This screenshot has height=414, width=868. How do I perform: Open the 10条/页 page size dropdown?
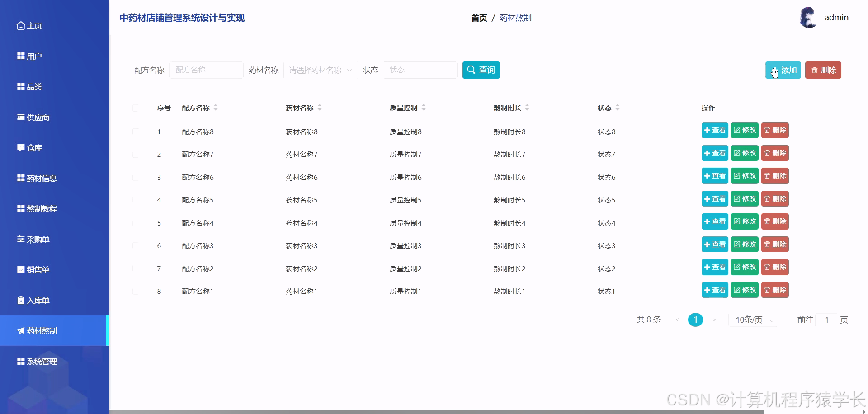753,320
